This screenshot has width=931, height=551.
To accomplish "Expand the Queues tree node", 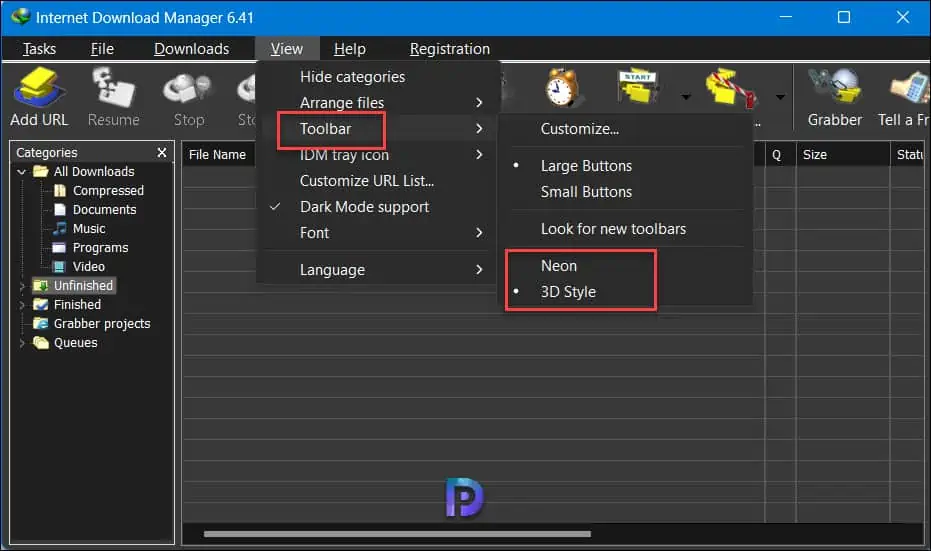I will pos(22,343).
